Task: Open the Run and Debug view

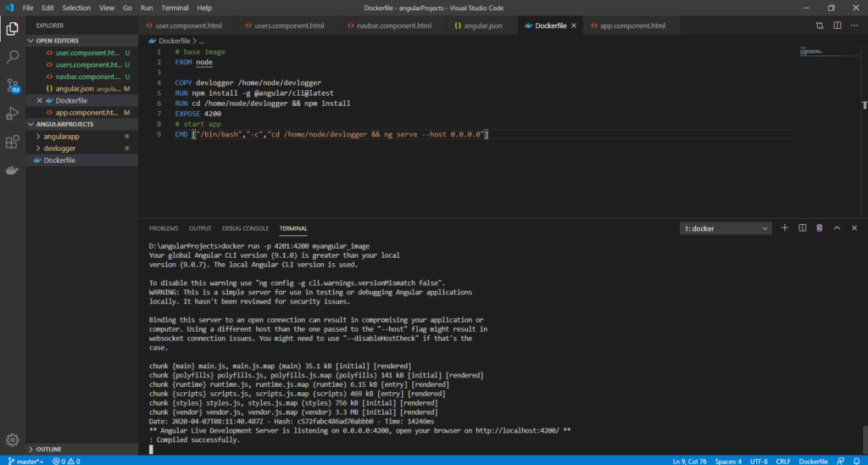Action: click(x=12, y=114)
